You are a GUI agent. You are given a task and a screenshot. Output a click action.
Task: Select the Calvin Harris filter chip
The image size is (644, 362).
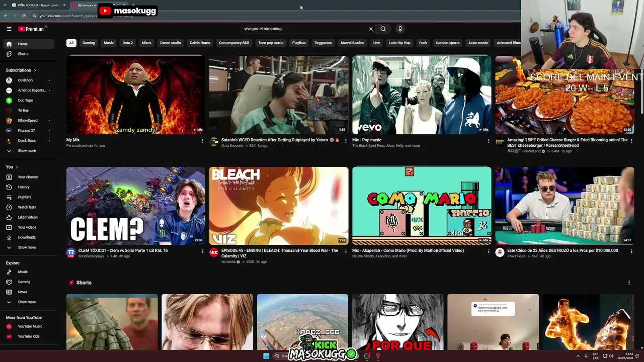point(200,43)
